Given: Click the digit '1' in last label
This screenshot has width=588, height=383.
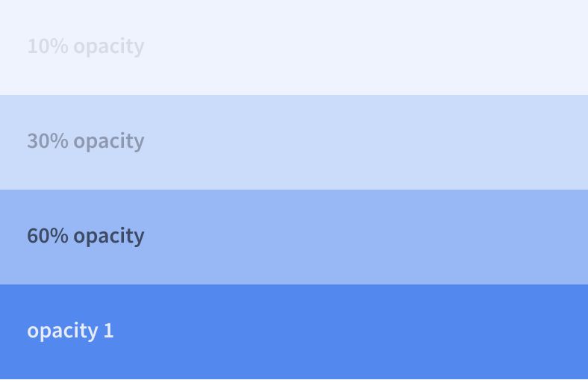Looking at the screenshot, I should click(x=109, y=331).
